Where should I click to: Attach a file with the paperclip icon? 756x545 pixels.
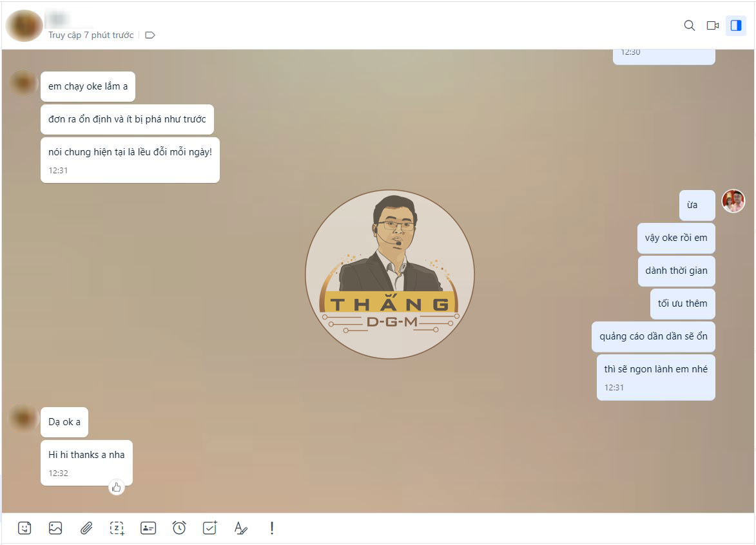point(86,528)
